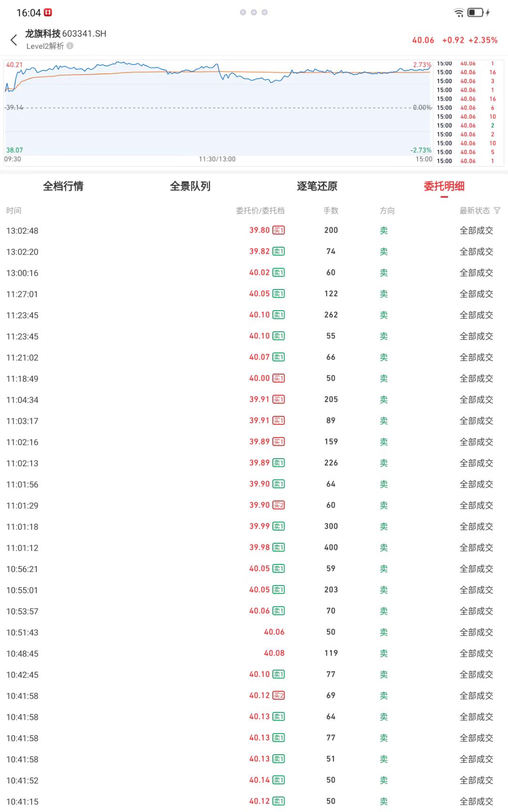Tap 卖1 badge in the 13:02:20 row
Viewport: 508px width, 812px height.
coord(278,251)
